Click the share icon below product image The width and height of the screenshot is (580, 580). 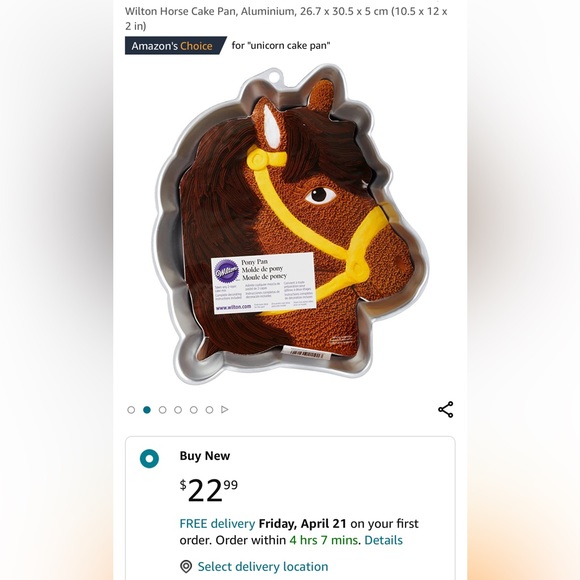[445, 409]
